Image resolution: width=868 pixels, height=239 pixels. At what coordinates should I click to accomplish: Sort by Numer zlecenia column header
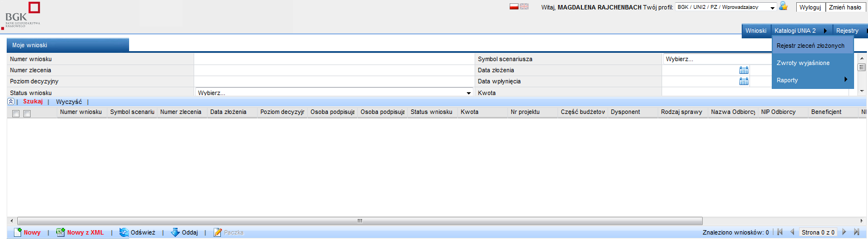(x=182, y=112)
